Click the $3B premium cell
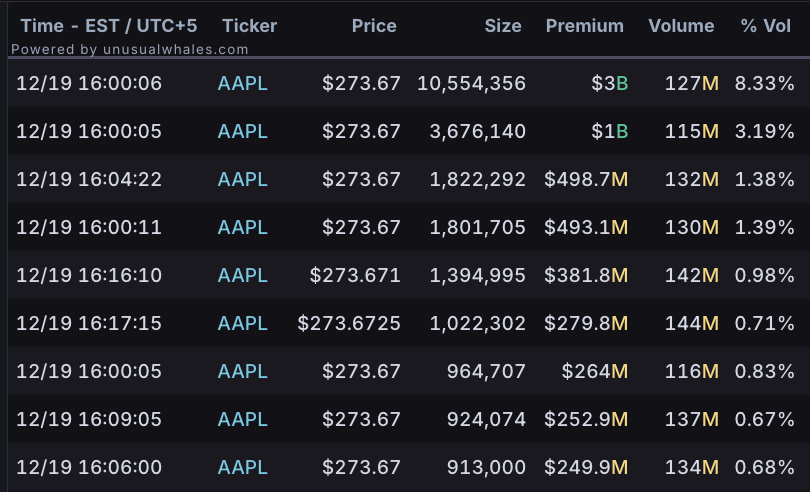This screenshot has width=810, height=492. [610, 83]
